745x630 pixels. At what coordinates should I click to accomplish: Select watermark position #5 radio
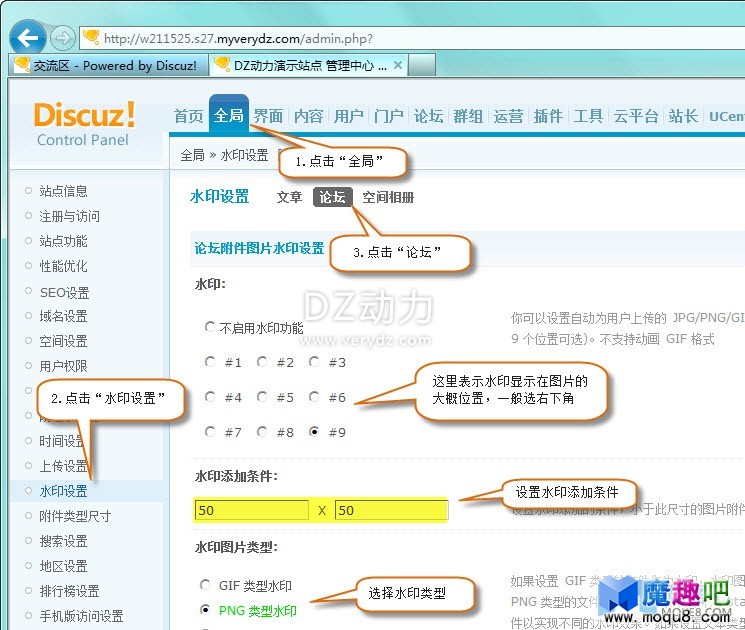pyautogui.click(x=262, y=396)
